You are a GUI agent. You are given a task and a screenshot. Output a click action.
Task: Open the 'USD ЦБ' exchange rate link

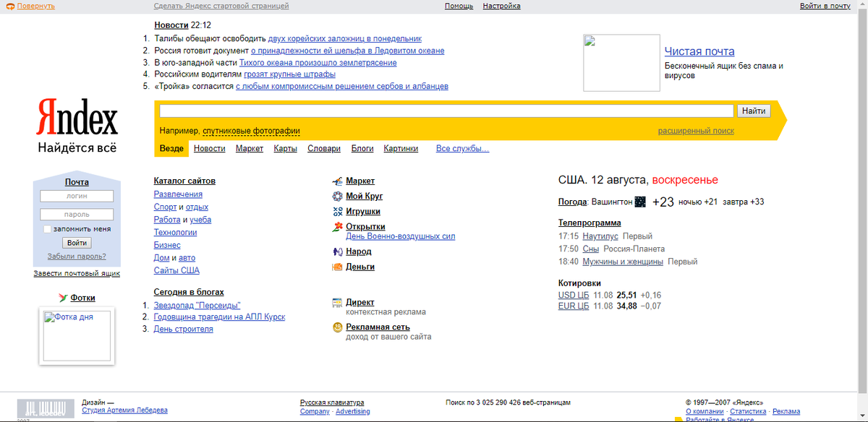(x=574, y=296)
